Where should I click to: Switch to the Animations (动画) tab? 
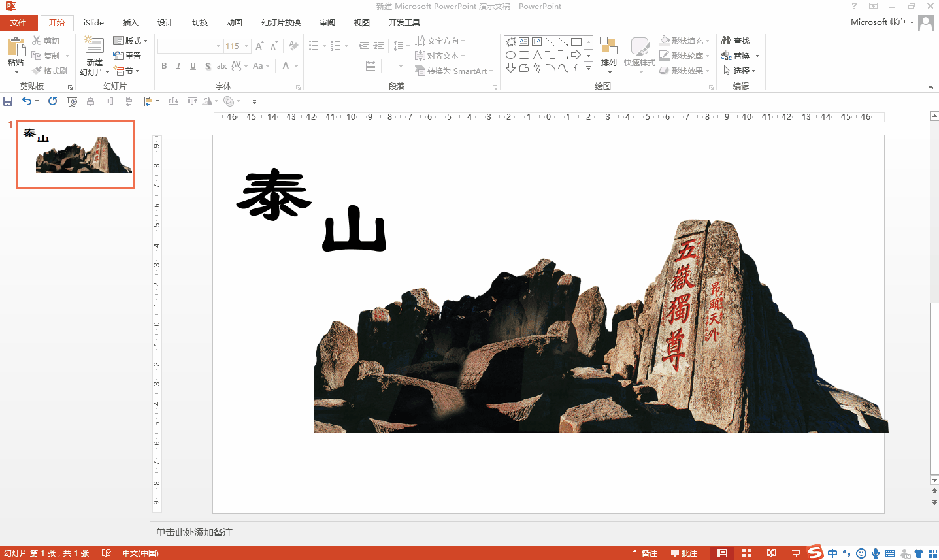pyautogui.click(x=234, y=22)
